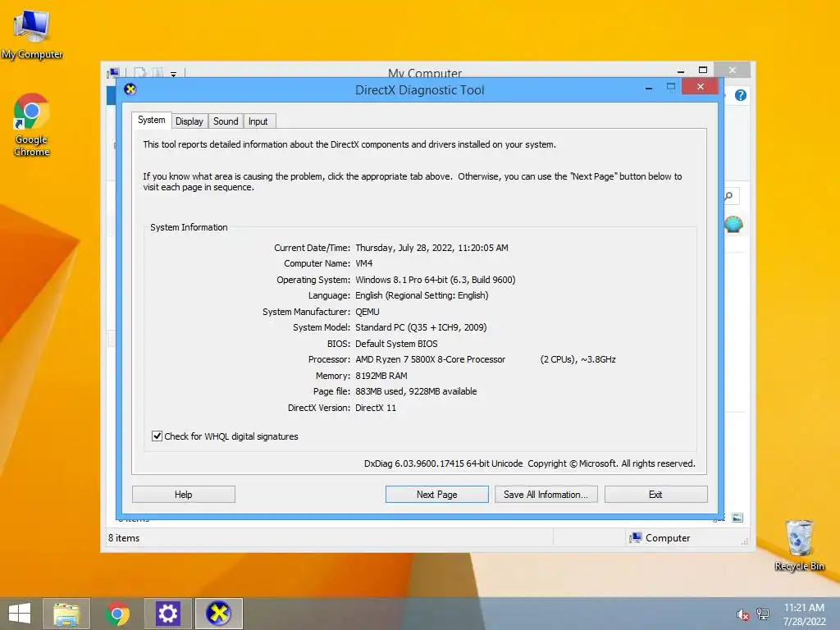Viewport: 840px width, 630px height.
Task: Click the DirectX Diagnostic Tool title icon
Action: pyautogui.click(x=130, y=89)
